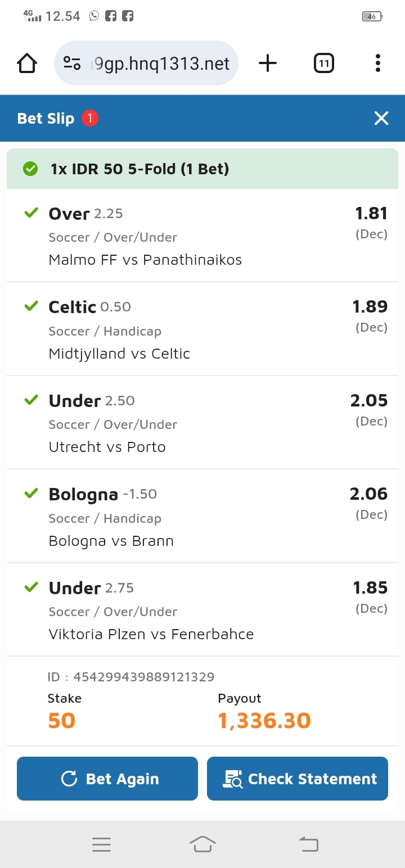Tap the site info icon in address bar

tap(72, 64)
